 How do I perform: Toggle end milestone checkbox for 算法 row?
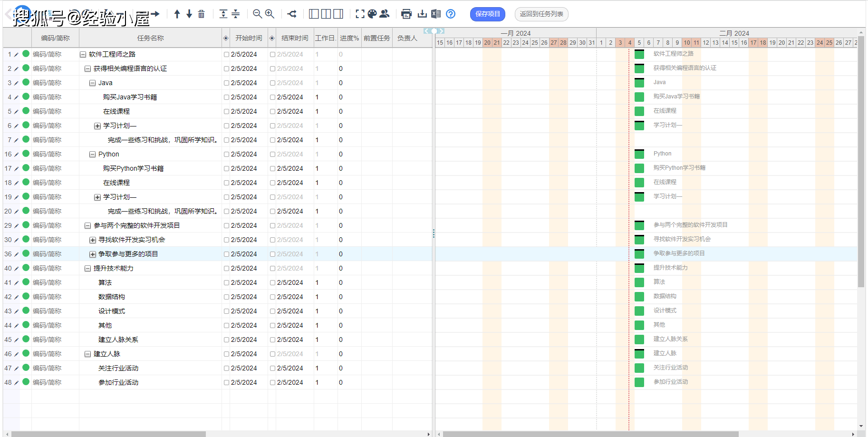click(272, 283)
